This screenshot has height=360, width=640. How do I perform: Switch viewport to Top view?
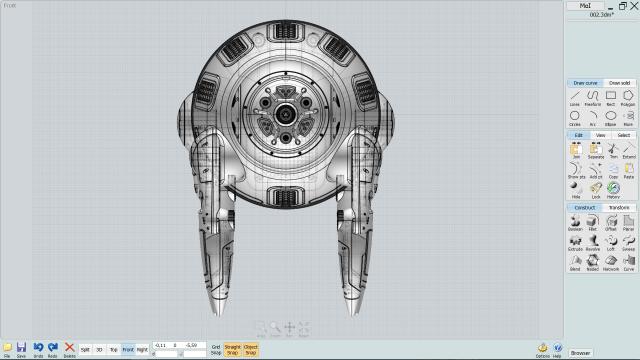pos(113,350)
